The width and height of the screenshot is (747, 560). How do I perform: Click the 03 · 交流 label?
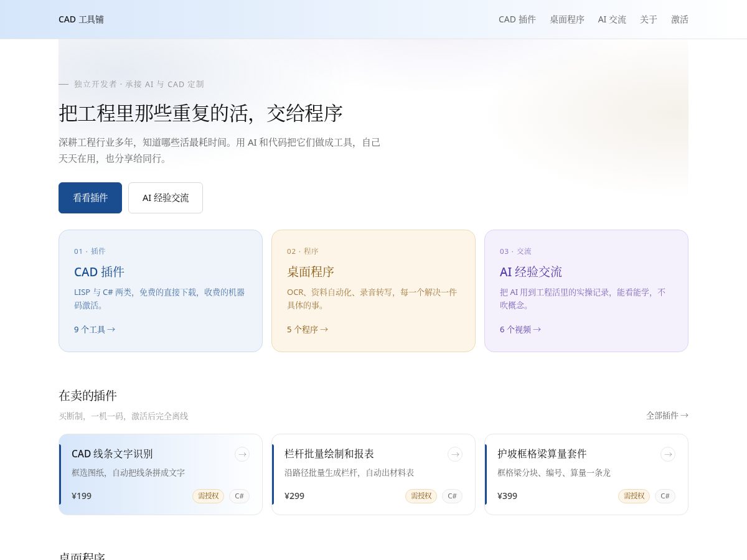coord(515,251)
